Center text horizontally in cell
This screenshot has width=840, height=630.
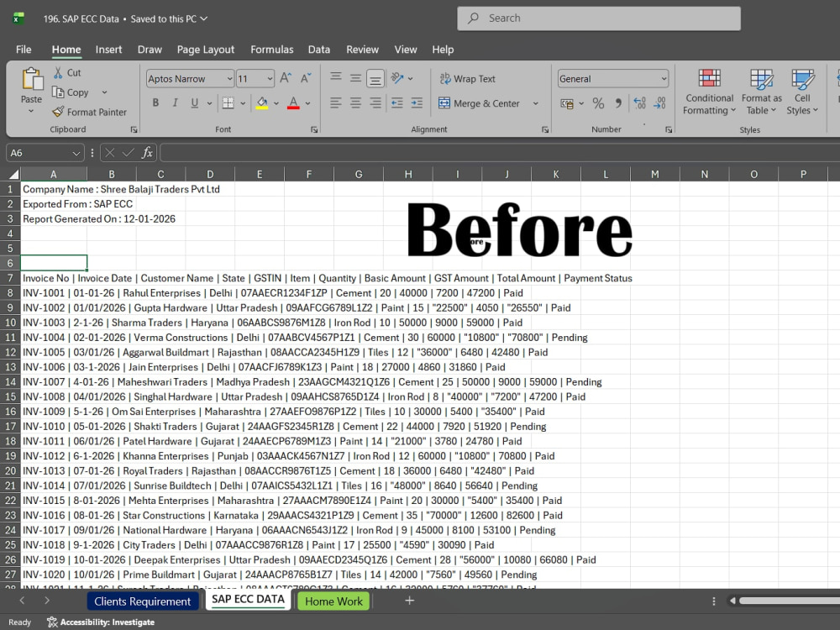tap(355, 102)
